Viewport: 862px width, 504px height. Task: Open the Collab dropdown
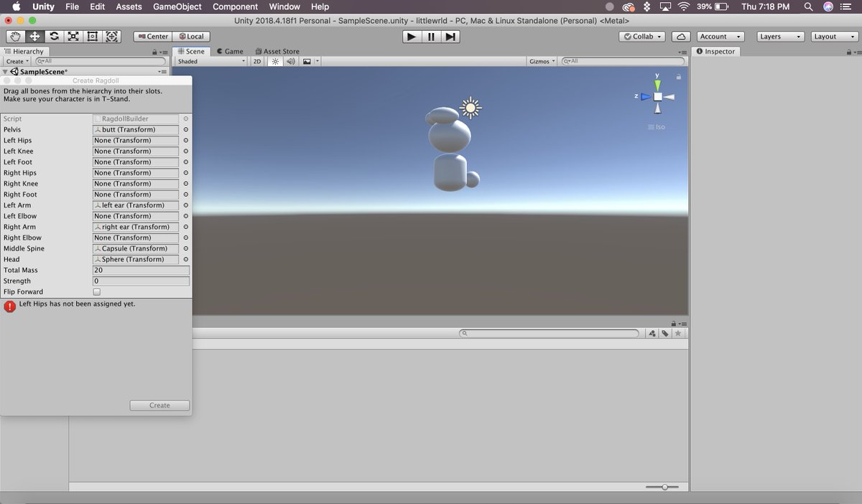point(644,36)
